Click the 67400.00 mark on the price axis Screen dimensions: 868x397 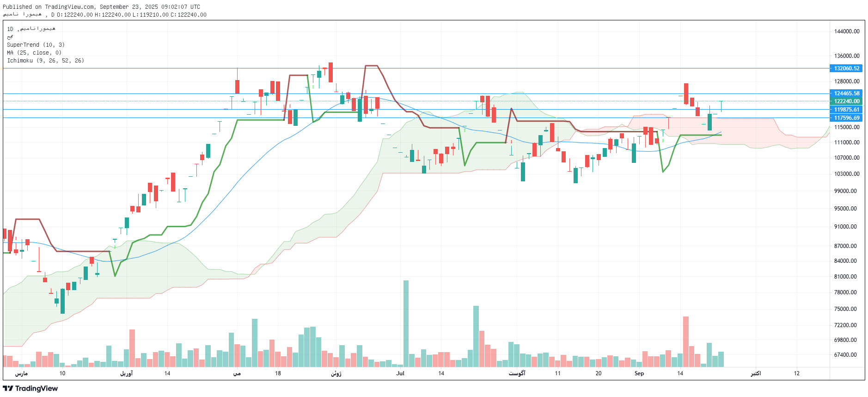coord(846,355)
